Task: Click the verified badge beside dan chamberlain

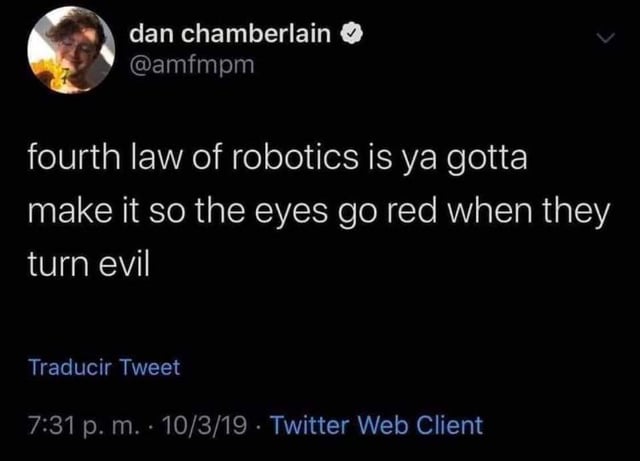Action: (351, 34)
